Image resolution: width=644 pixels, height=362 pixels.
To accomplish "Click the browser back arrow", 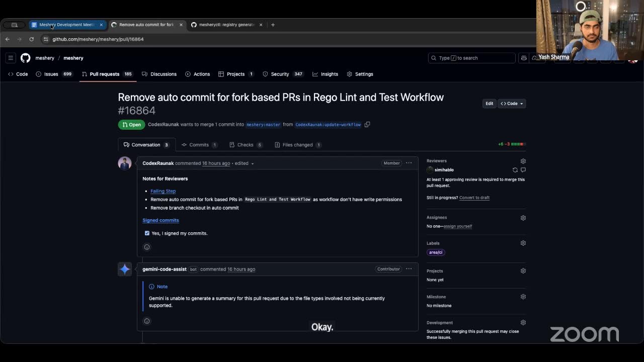I will pyautogui.click(x=8, y=39).
